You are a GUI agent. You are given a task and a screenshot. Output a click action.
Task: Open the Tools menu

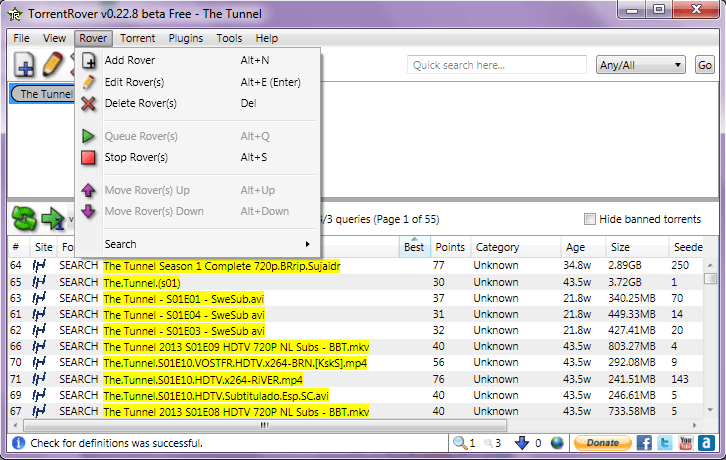tap(229, 38)
